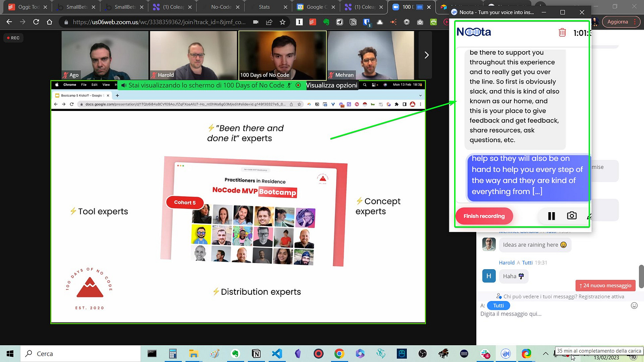Close the No-Code tab
644x362 pixels.
237,7
